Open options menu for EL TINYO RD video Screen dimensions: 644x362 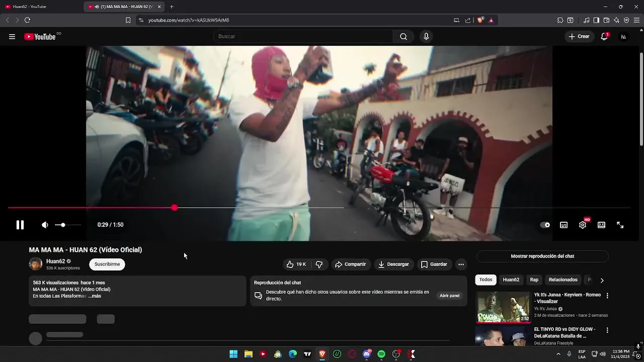tap(607, 330)
